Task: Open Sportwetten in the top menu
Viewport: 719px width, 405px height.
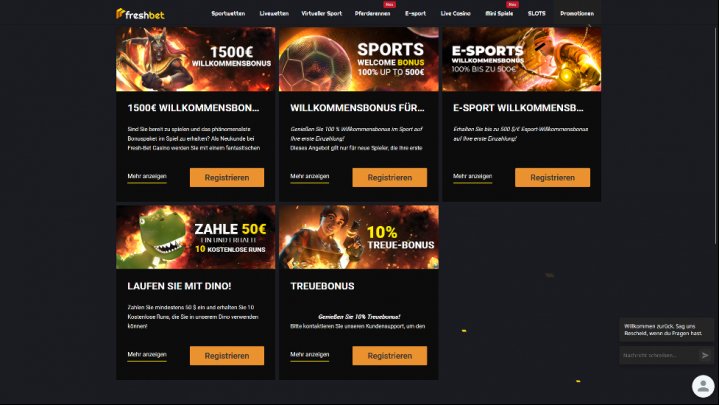Action: (x=228, y=13)
